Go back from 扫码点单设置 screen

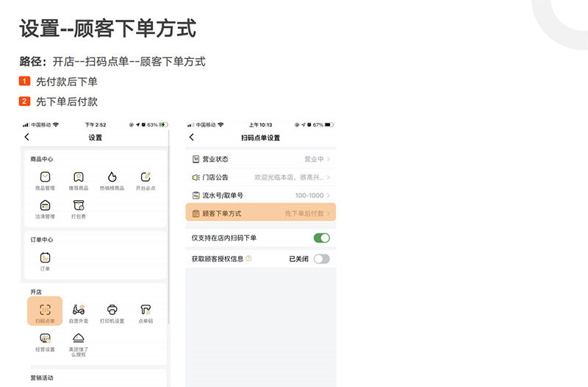(192, 137)
